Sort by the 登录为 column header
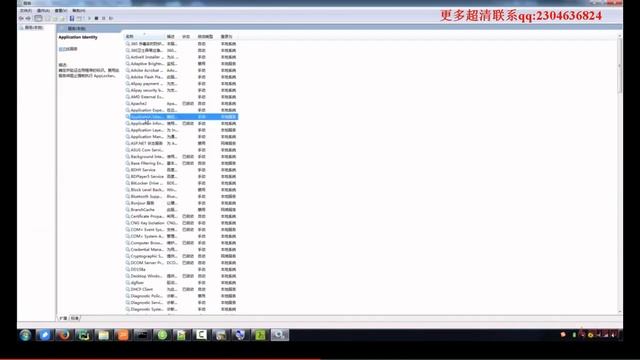 [229, 36]
